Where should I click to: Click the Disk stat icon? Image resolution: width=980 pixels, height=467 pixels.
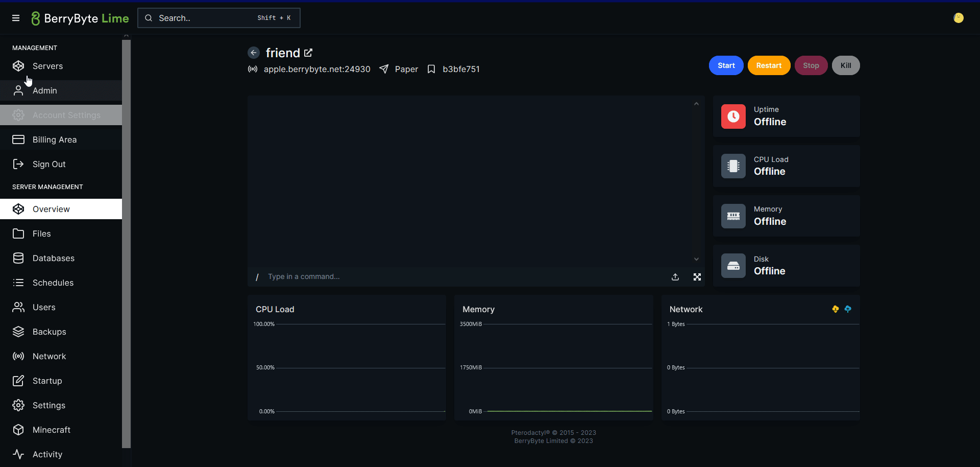pyautogui.click(x=733, y=266)
